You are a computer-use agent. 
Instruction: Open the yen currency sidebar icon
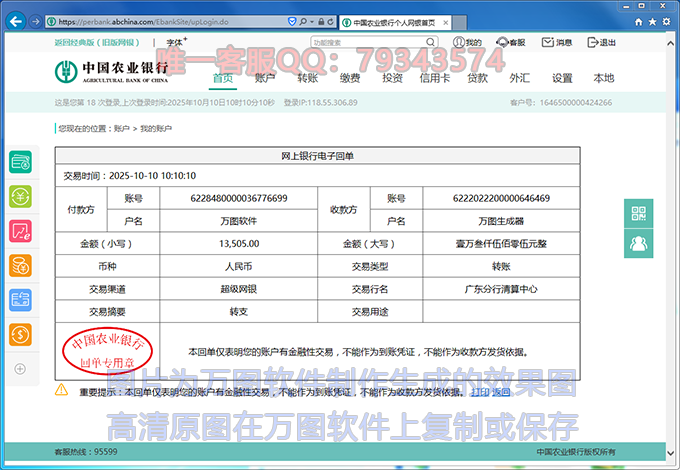pos(20,196)
